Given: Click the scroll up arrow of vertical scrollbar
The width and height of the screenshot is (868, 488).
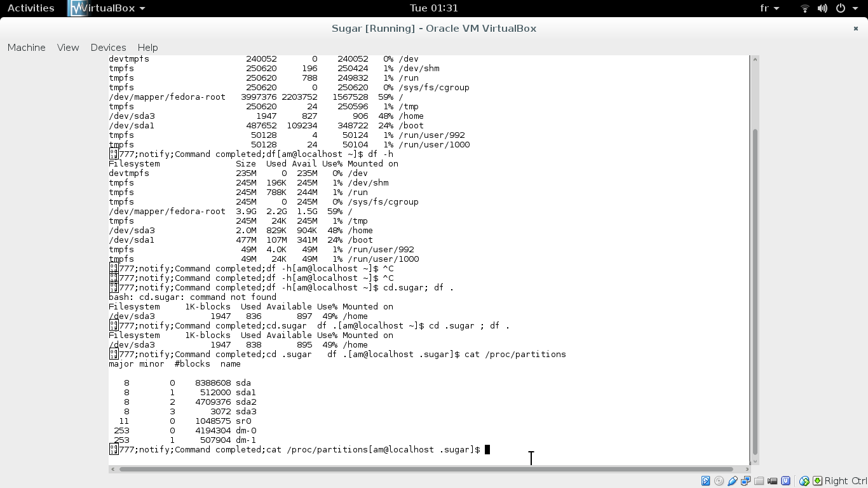Looking at the screenshot, I should click(x=755, y=59).
